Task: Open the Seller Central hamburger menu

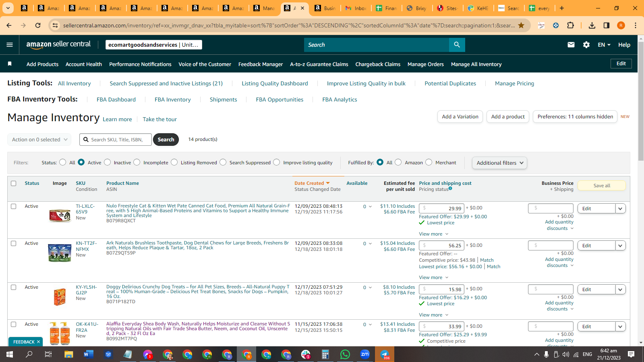Action: click(10, 45)
